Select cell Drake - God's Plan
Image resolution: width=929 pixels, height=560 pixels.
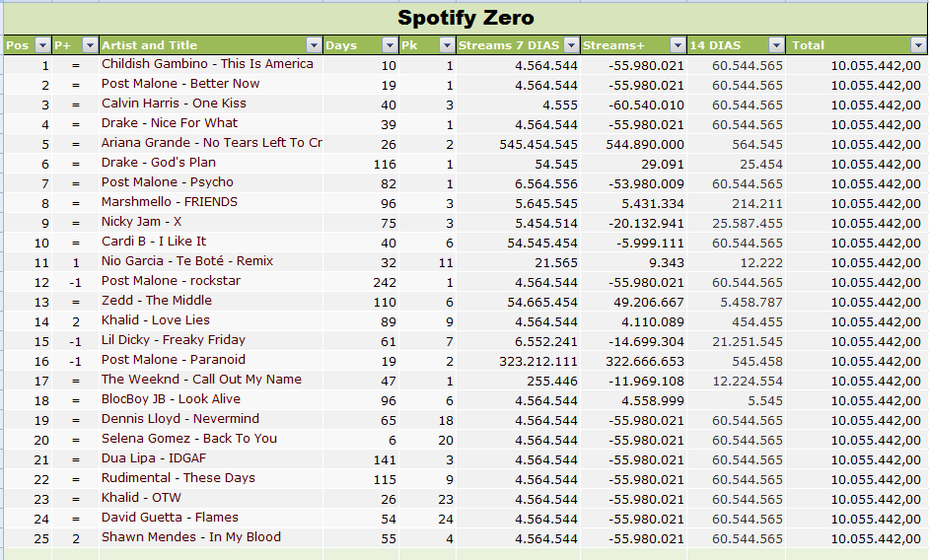point(211,163)
